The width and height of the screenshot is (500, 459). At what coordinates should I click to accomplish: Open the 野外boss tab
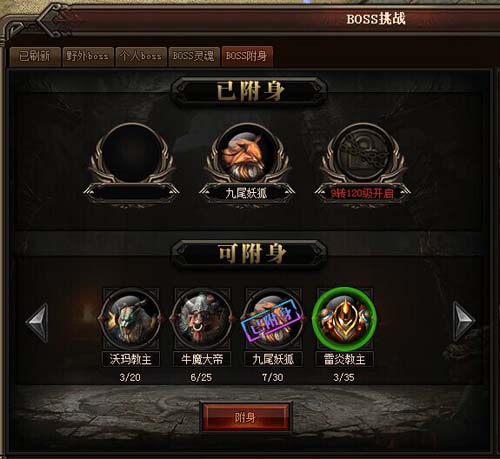tap(87, 56)
